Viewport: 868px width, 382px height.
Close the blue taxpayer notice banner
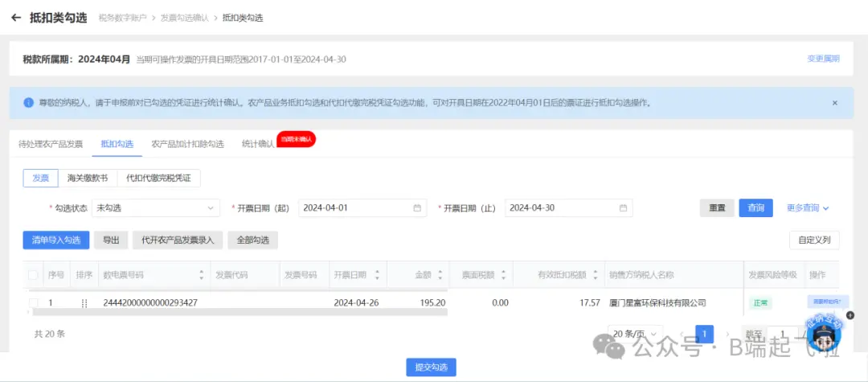(834, 103)
